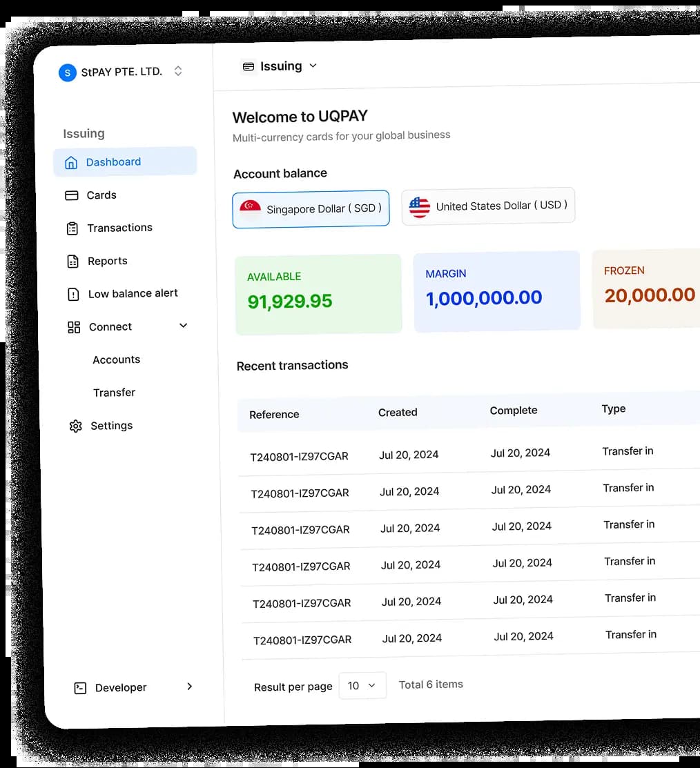Image resolution: width=700 pixels, height=768 pixels.
Task: Open the Issuing product dropdown
Action: click(280, 66)
